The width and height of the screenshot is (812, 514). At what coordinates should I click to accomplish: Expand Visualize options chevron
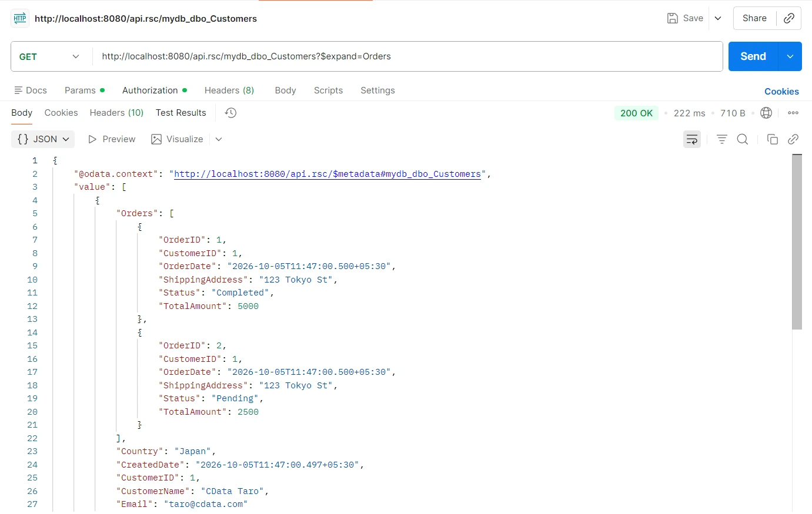[219, 139]
